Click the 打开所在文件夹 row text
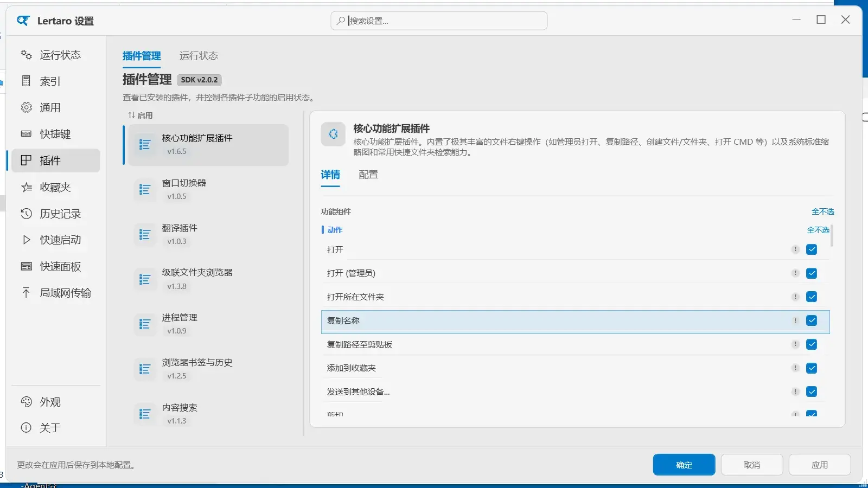Viewport: 868px width, 488px height. point(355,297)
